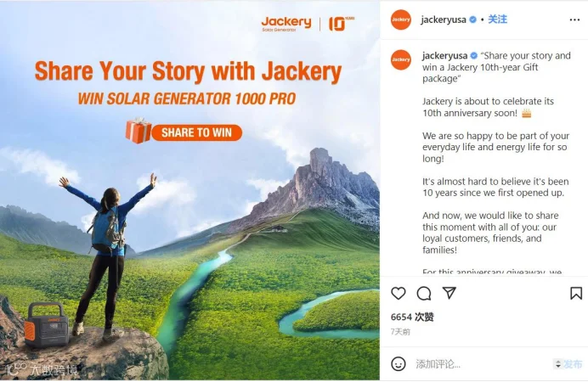Open the jackeryusa username link in the caption

coord(444,56)
